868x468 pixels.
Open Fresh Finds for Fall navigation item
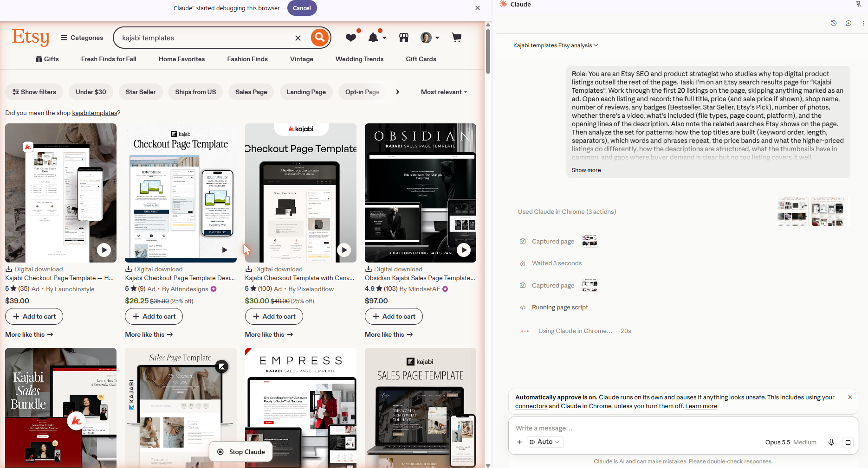click(x=109, y=59)
